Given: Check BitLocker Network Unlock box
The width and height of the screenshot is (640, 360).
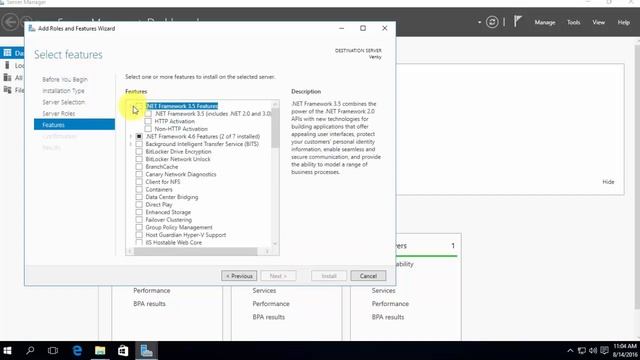Looking at the screenshot, I should coord(139,159).
